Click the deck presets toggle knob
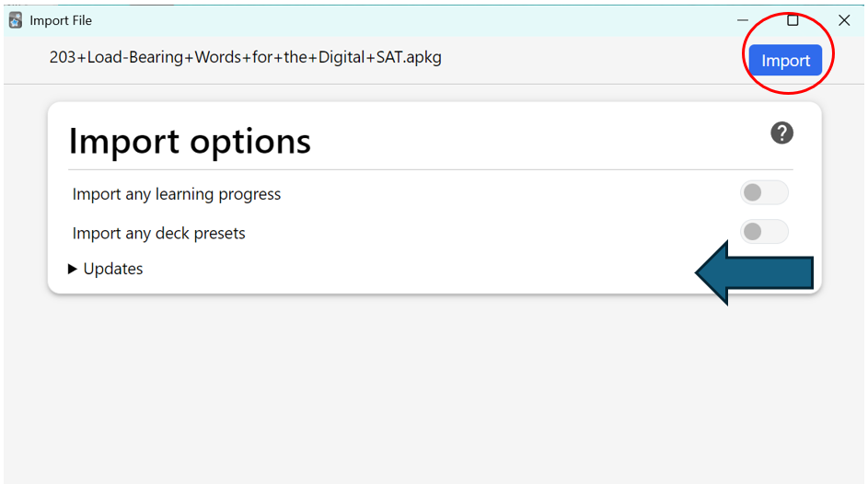 [752, 232]
